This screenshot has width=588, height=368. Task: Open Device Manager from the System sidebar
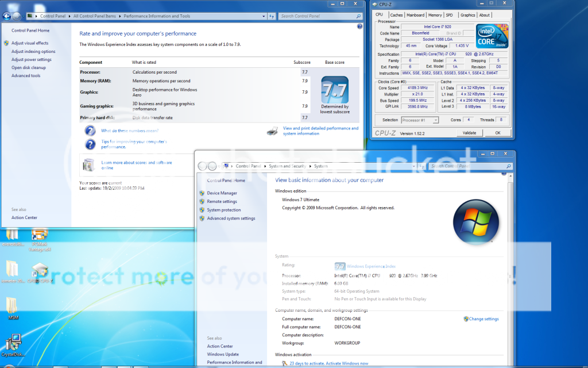[222, 193]
